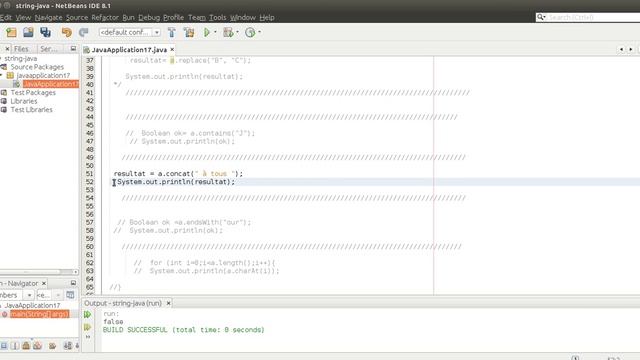Open the Window menu
640x360 pixels.
(243, 17)
